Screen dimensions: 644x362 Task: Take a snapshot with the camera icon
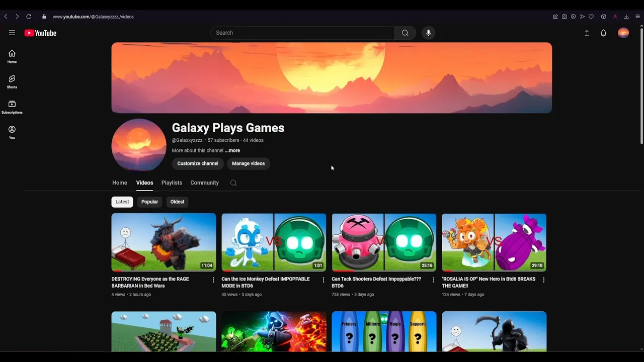[565, 17]
